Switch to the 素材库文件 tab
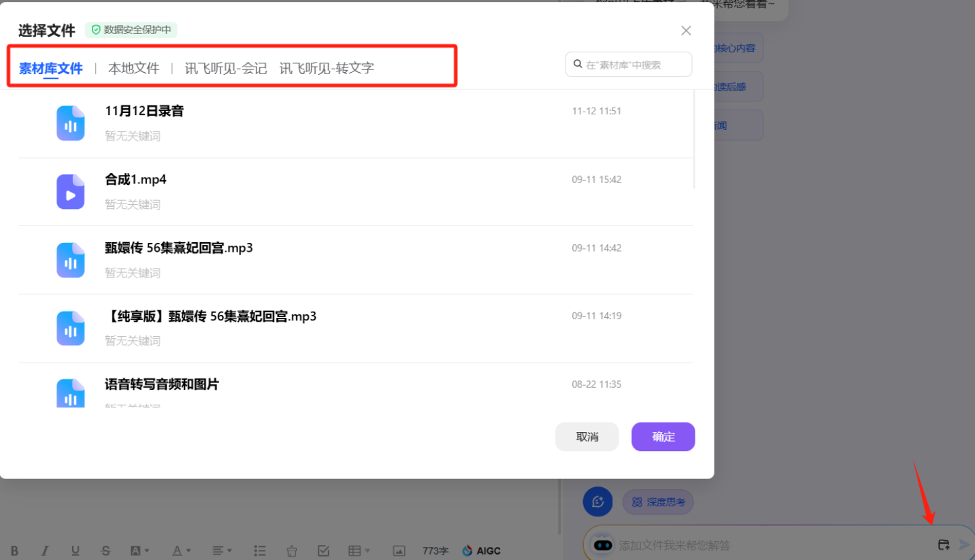The width and height of the screenshot is (975, 560). (50, 68)
